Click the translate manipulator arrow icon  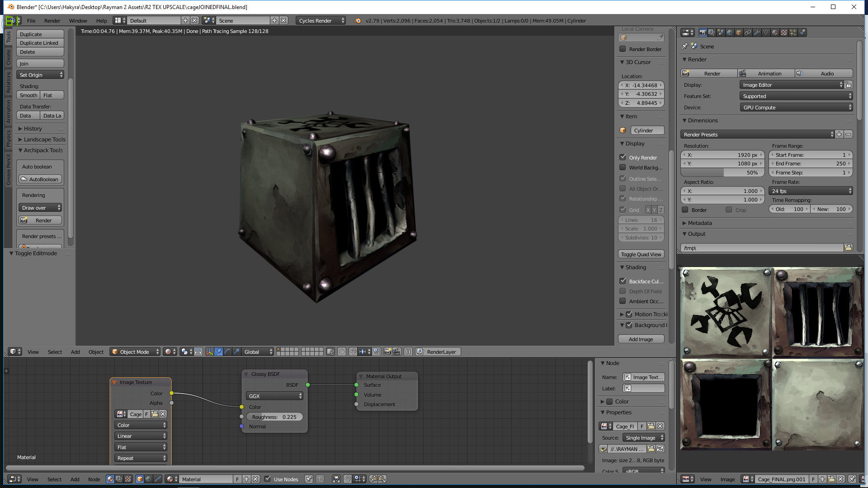click(x=218, y=352)
